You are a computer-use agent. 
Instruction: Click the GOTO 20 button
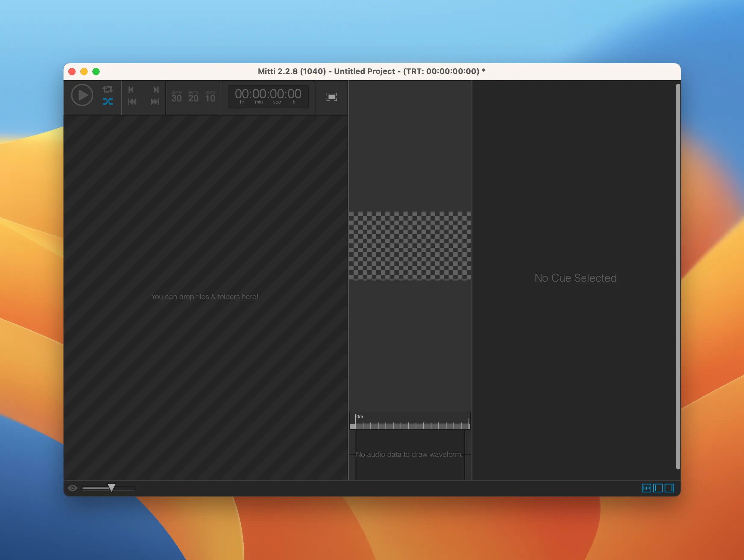point(193,97)
